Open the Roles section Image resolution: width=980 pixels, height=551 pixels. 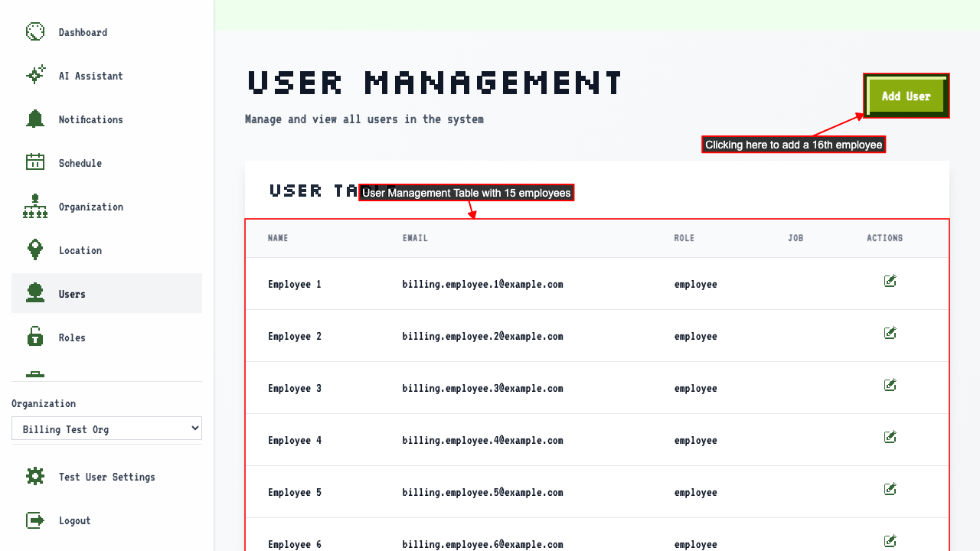click(106, 337)
